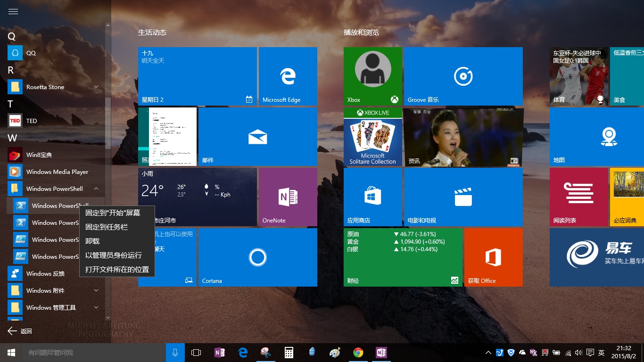Open the Microsoft Solitaire Collection tile
This screenshot has width=644, height=362.
coord(373,137)
